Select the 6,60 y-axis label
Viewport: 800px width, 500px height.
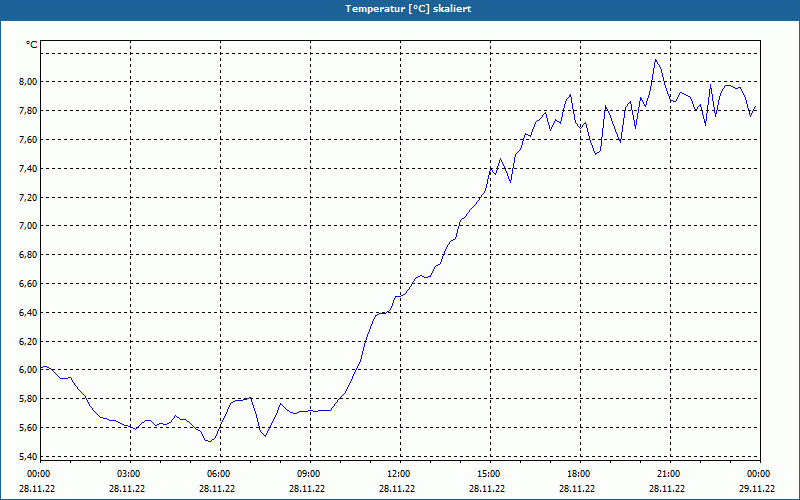click(28, 283)
